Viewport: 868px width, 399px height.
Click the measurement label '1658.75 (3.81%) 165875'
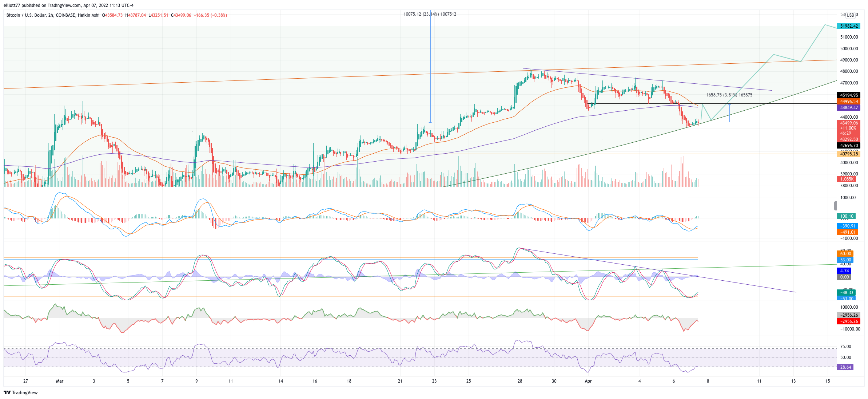(x=729, y=95)
